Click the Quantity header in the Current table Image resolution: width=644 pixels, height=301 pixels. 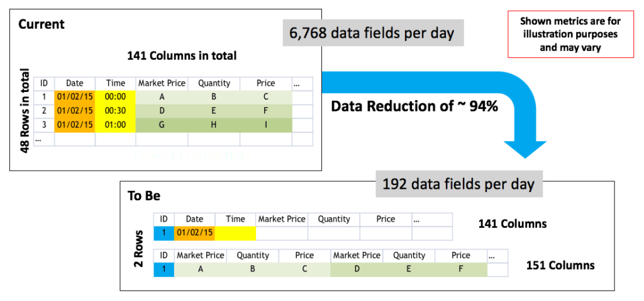214,83
